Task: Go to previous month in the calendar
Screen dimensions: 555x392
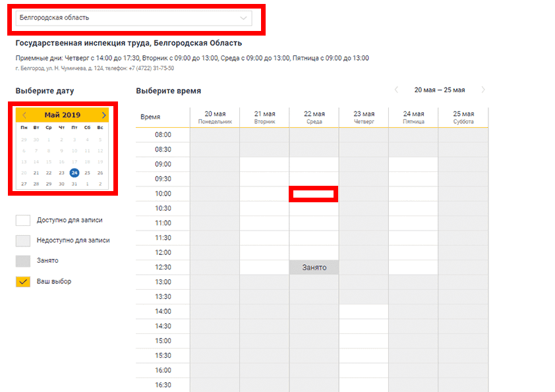Action: tap(24, 115)
